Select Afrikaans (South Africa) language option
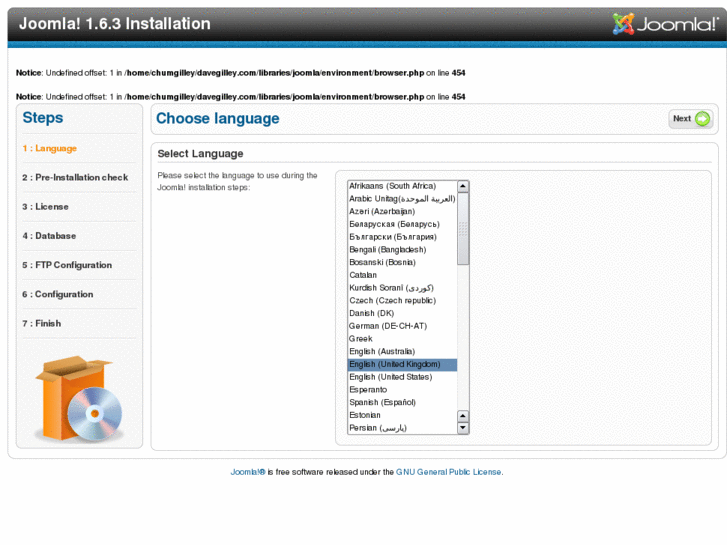Viewport: 727px width, 545px height. point(392,186)
